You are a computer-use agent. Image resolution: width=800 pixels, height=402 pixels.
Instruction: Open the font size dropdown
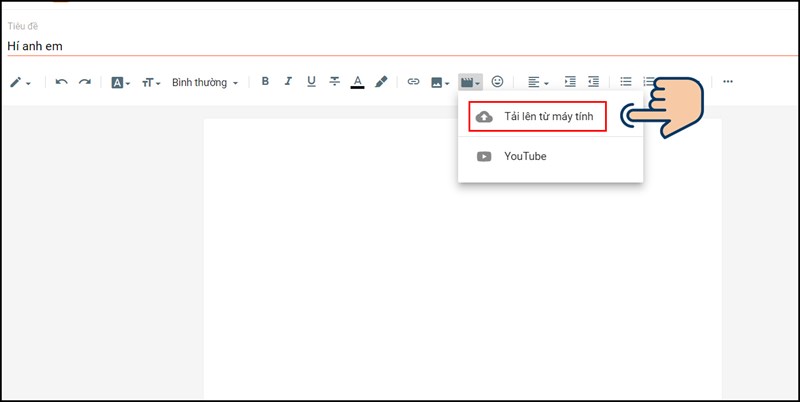click(151, 83)
